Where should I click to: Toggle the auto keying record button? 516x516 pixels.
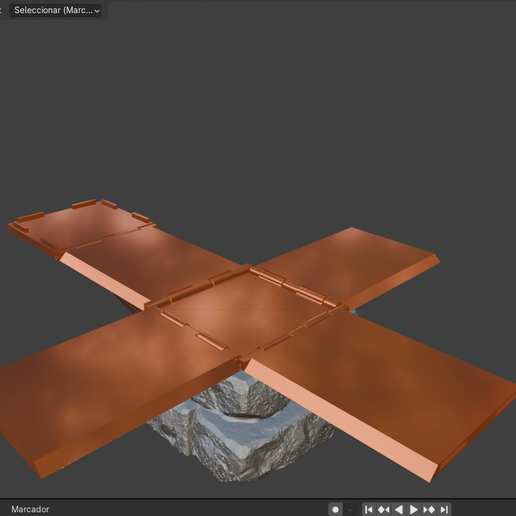[x=335, y=509]
